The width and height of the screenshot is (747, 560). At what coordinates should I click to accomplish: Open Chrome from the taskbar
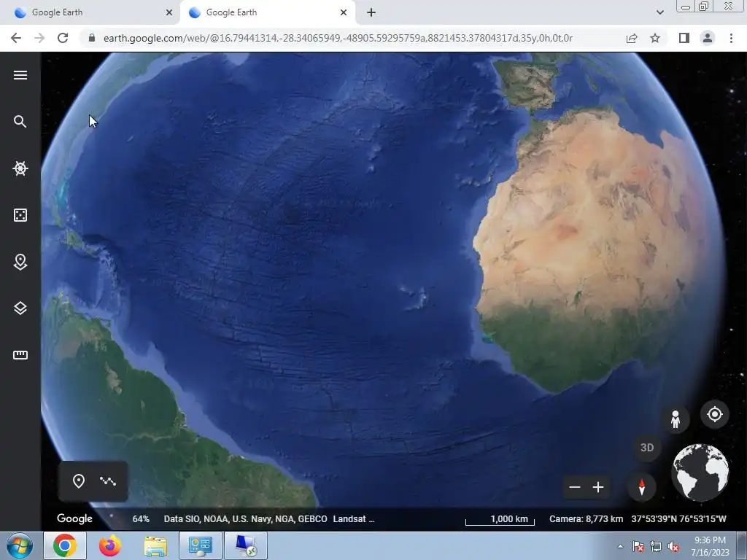click(x=65, y=545)
